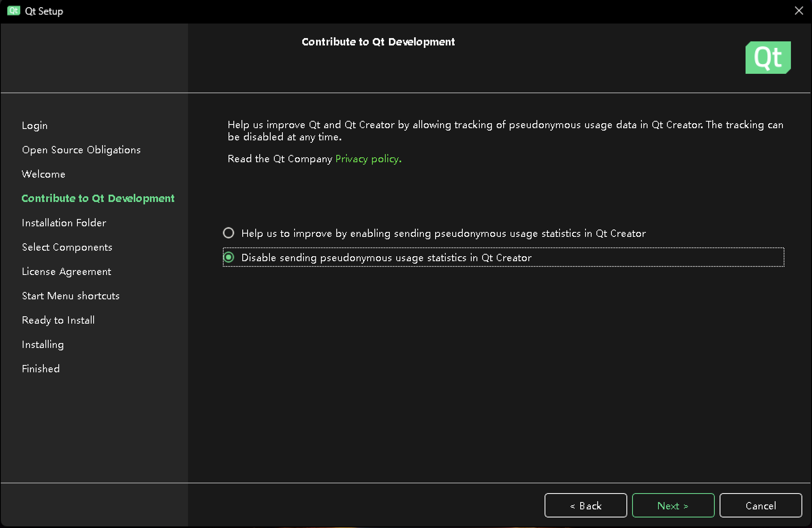Screen dimensions: 812x528
Task: Select 'Disable sending pseudonymous usage statistics'
Action: coord(229,257)
